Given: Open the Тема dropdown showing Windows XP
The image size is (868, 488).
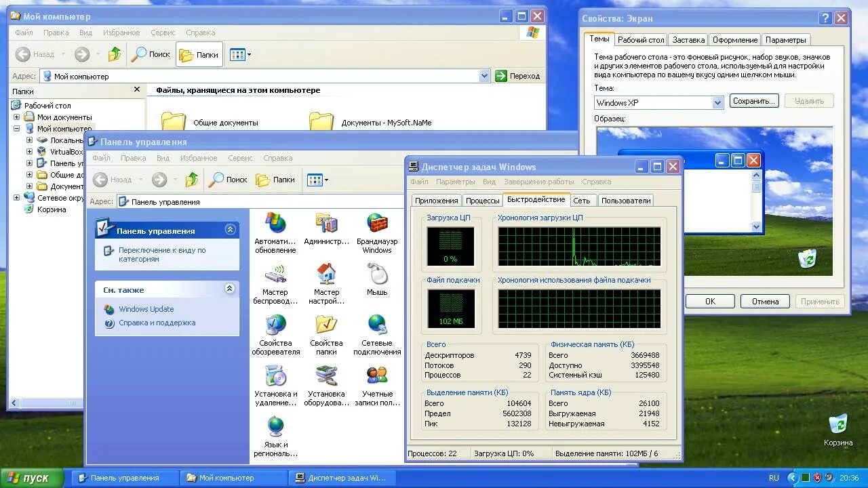Looking at the screenshot, I should point(718,102).
